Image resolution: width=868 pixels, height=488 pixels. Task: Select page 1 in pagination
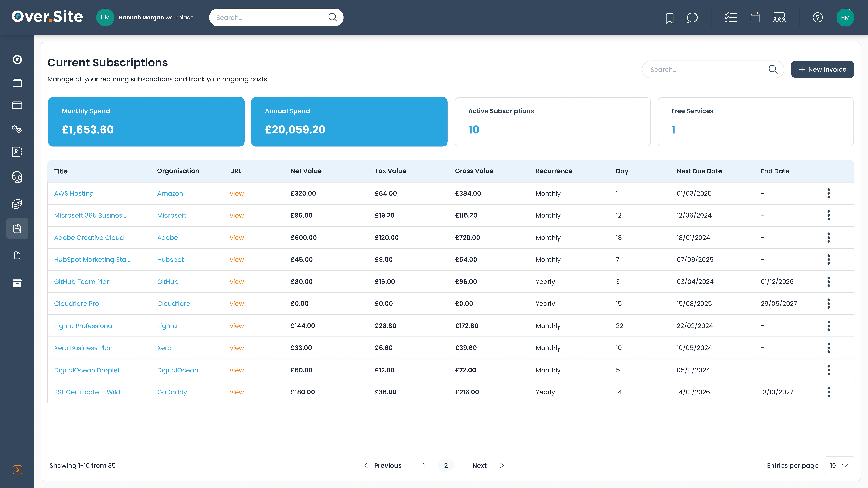click(424, 465)
